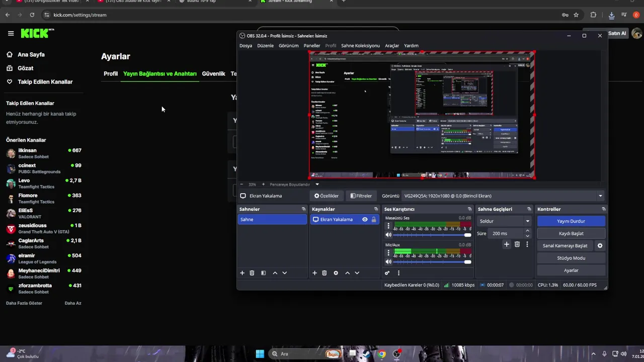Click the Kaydı Başlat button
The height and width of the screenshot is (362, 644).
pyautogui.click(x=571, y=234)
